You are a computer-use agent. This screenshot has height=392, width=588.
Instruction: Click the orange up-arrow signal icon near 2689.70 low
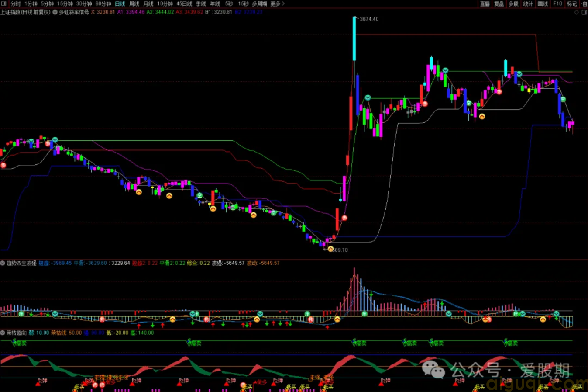(x=330, y=249)
